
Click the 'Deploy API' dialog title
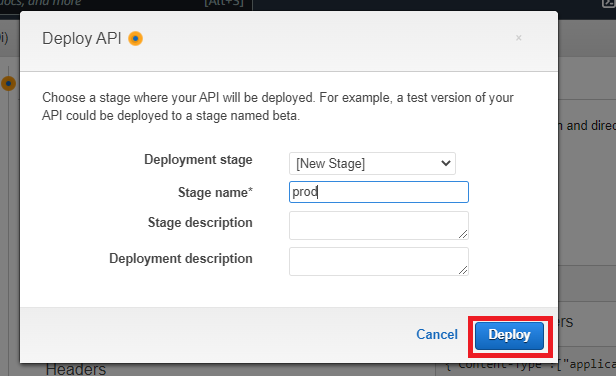[82, 39]
